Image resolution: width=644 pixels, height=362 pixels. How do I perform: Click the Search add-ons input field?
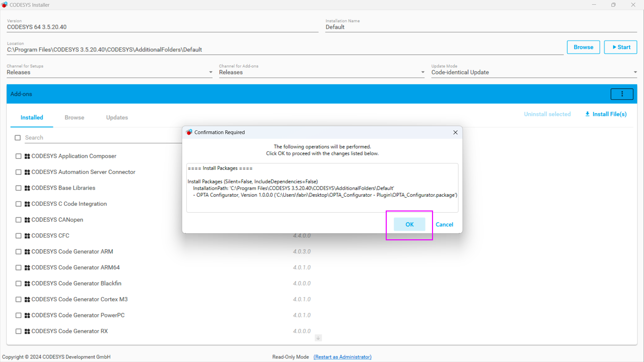(101, 138)
